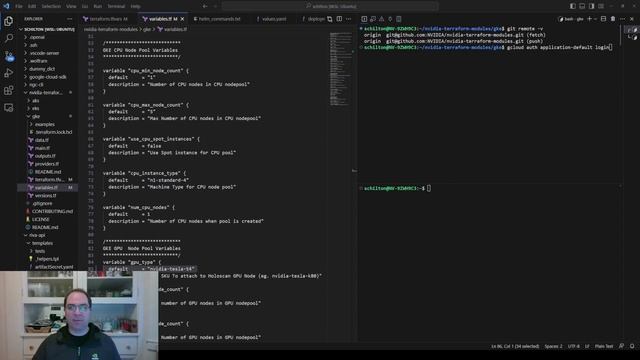Open outputs.tf in the explorer

[x=47, y=156]
